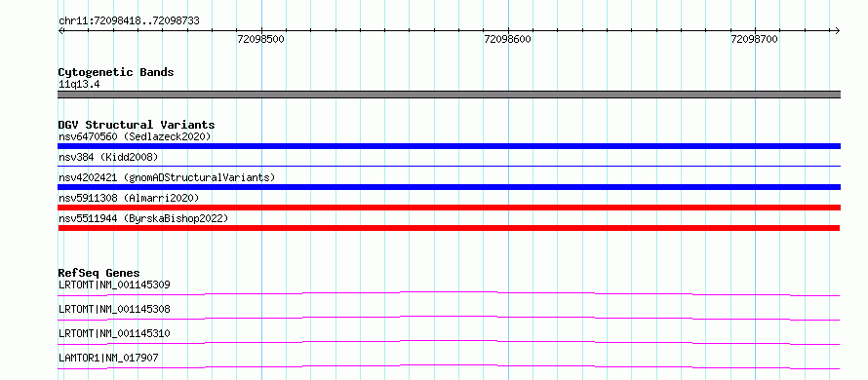Select the thin blue nsv384 variant line

point(449,166)
